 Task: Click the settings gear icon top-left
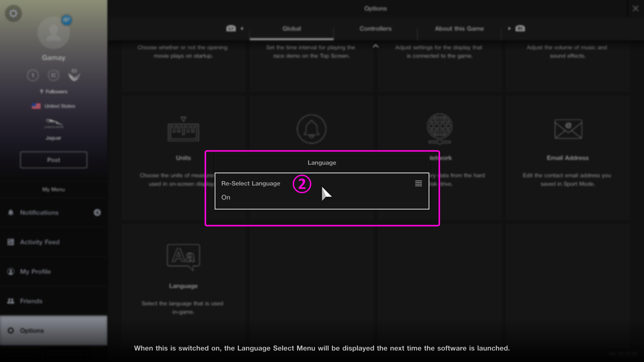(x=13, y=13)
